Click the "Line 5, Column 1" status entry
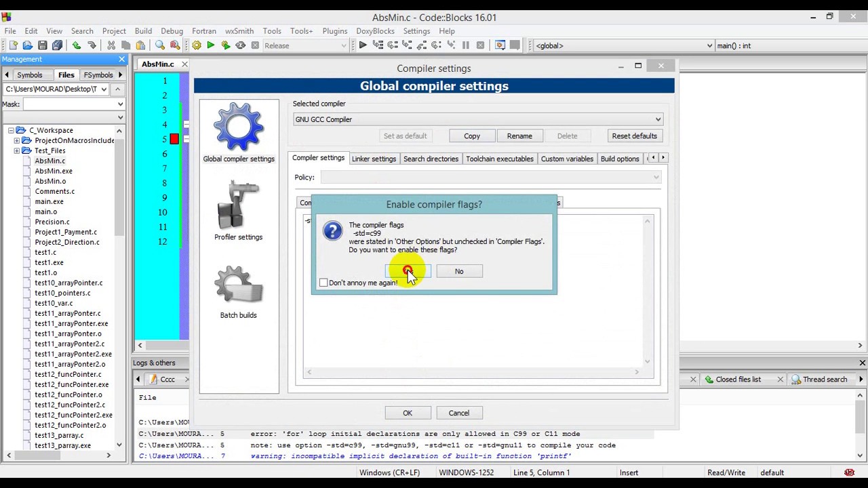Image resolution: width=868 pixels, height=488 pixels. point(541,472)
